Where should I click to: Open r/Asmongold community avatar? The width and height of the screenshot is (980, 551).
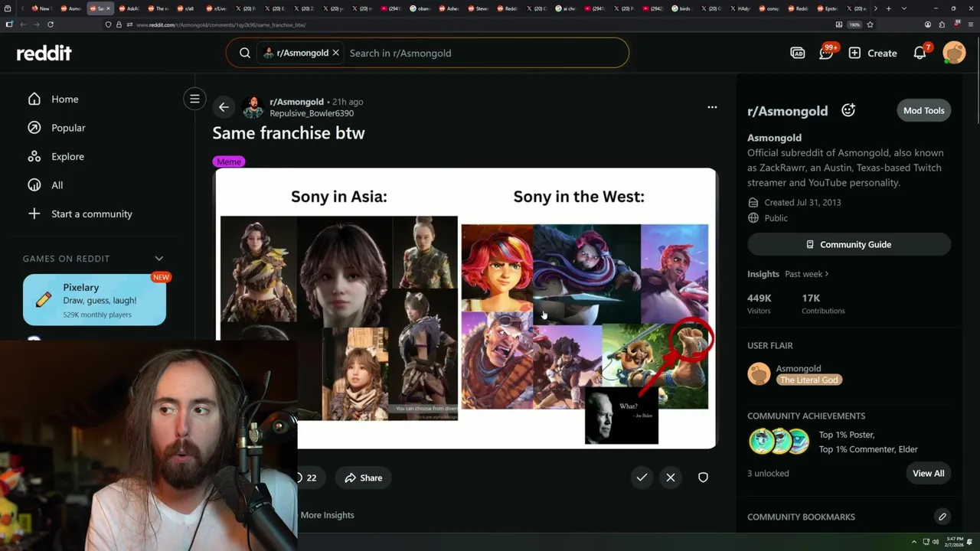pos(253,107)
